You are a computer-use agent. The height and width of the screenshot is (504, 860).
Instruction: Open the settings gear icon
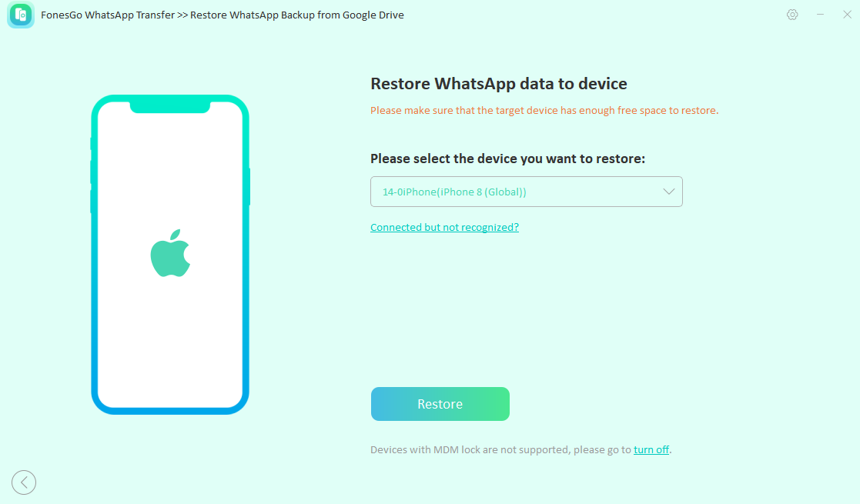click(792, 15)
